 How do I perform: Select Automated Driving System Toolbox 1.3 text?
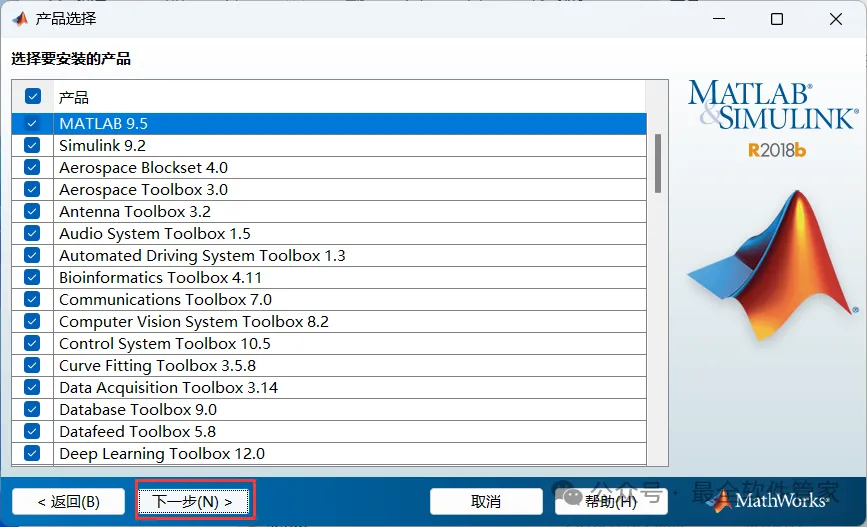(x=202, y=255)
